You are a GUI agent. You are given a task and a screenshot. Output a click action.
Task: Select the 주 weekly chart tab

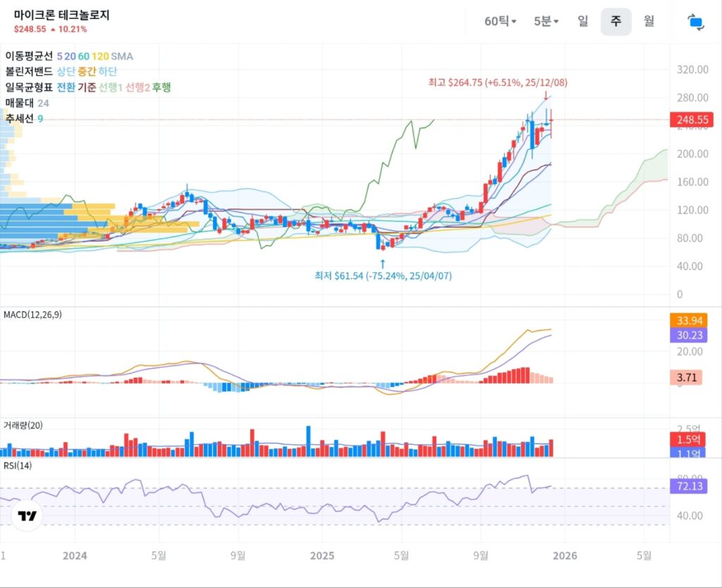click(x=616, y=21)
